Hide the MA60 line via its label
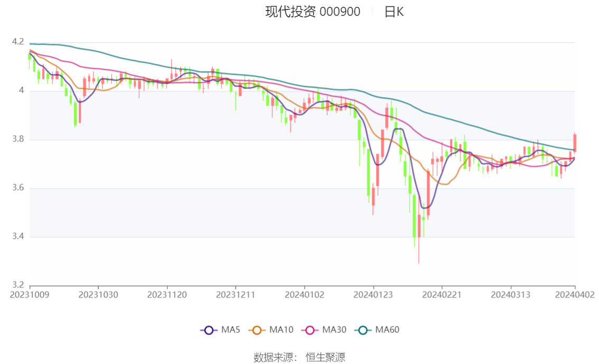 387,330
